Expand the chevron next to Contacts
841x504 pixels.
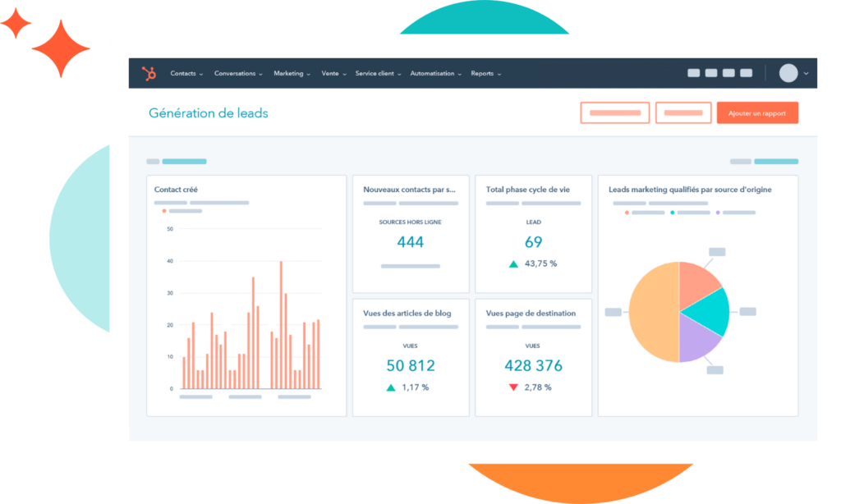(x=201, y=75)
